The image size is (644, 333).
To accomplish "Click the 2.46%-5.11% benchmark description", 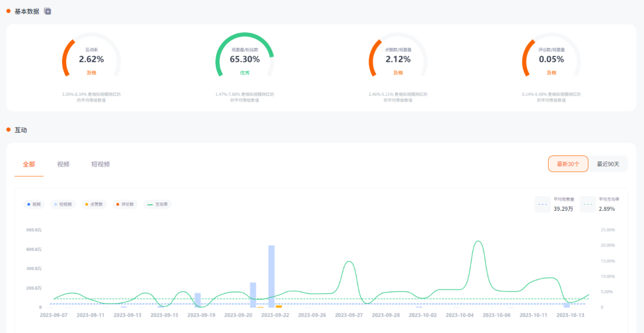I will pos(398,97).
